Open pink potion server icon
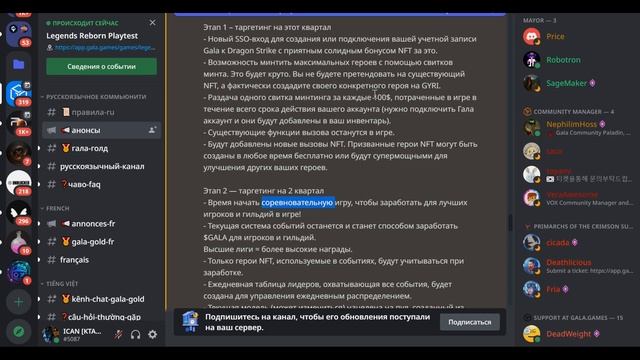The image size is (640, 360). coord(19,242)
